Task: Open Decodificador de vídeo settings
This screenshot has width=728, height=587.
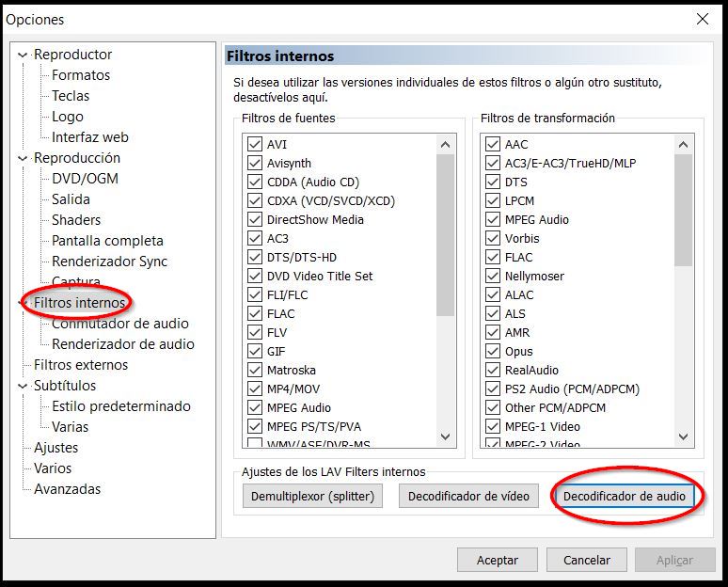Action: coord(468,496)
